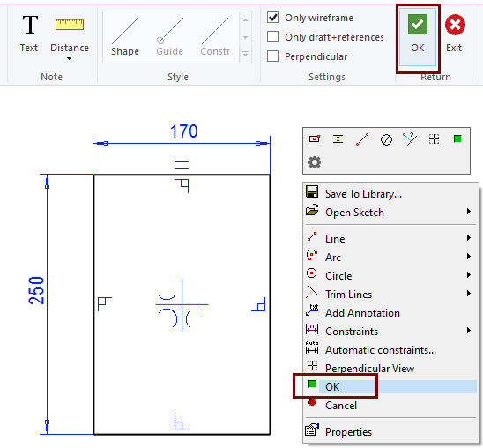Screen dimensions: 483x448
Task: Click the green square OK icon in mini toolbar
Action: (x=457, y=139)
